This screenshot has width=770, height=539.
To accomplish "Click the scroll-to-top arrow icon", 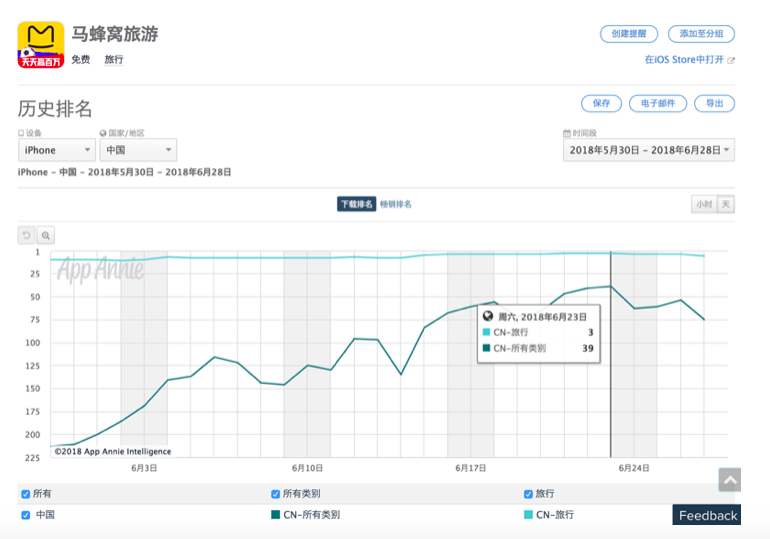I will pyautogui.click(x=730, y=480).
